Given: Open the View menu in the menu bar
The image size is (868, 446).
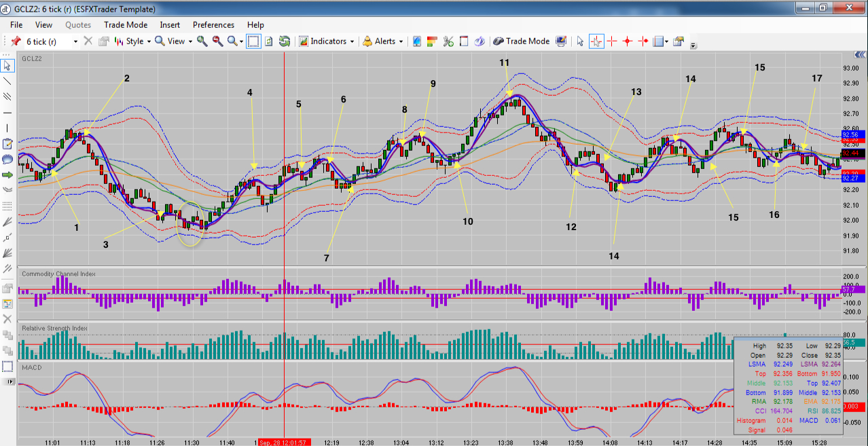Looking at the screenshot, I should [x=43, y=24].
